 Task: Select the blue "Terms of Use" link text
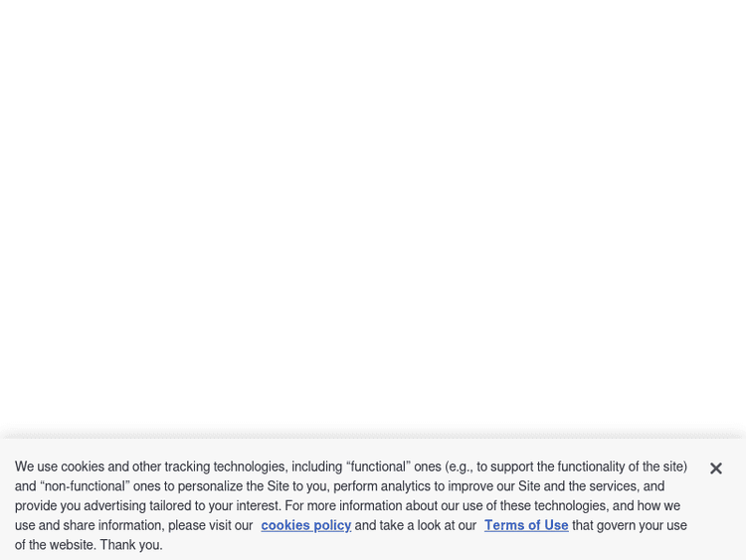coord(526,525)
